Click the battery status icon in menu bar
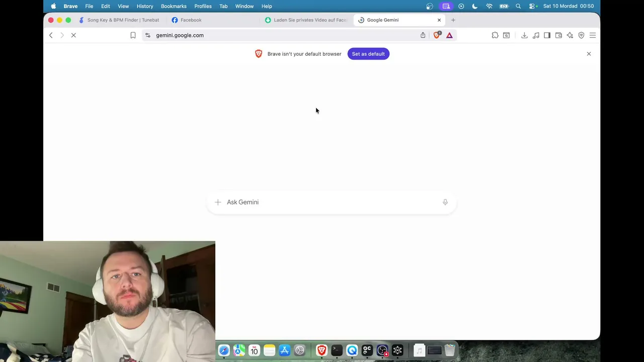Screen dimensions: 644x362 504,6
